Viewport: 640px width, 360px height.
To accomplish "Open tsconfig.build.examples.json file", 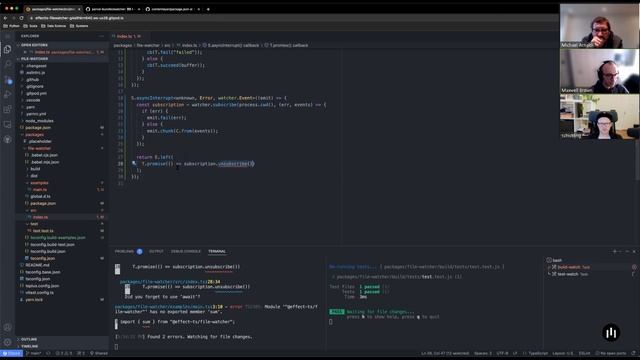I will pos(58,238).
